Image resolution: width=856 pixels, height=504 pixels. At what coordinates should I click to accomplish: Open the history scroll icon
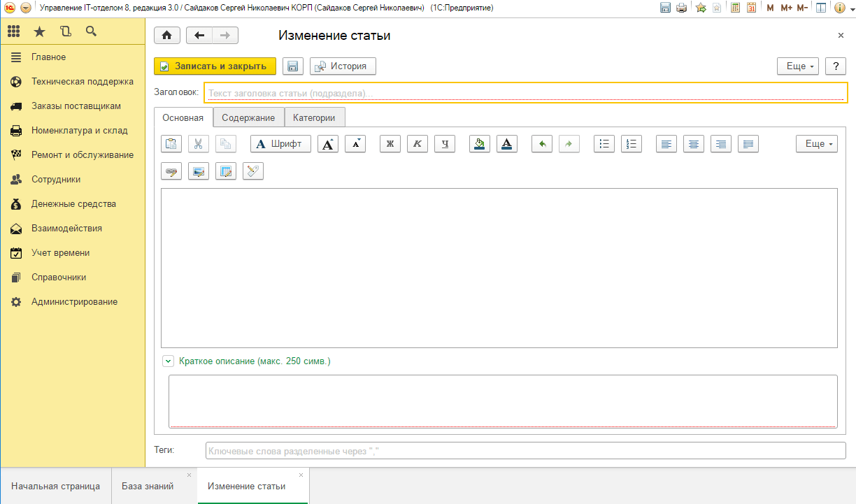(x=66, y=31)
